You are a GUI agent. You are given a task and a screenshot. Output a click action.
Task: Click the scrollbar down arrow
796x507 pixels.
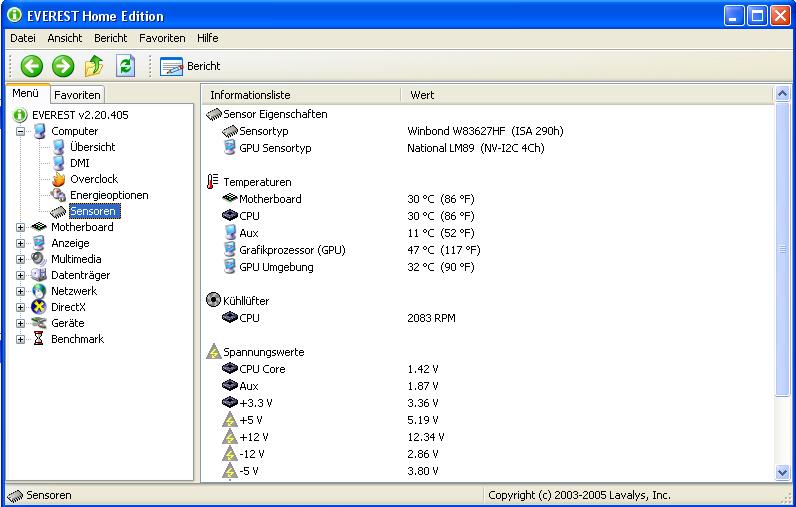[782, 472]
